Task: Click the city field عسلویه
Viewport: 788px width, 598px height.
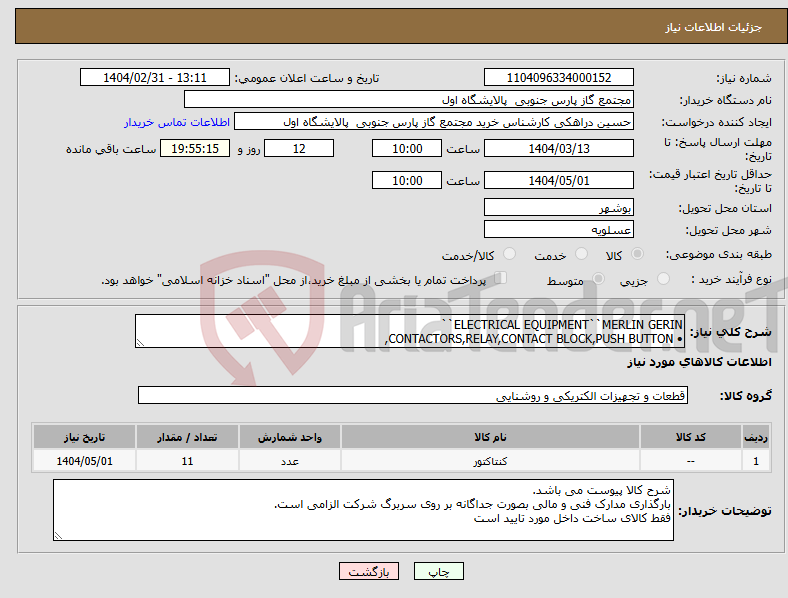Action: [x=558, y=229]
